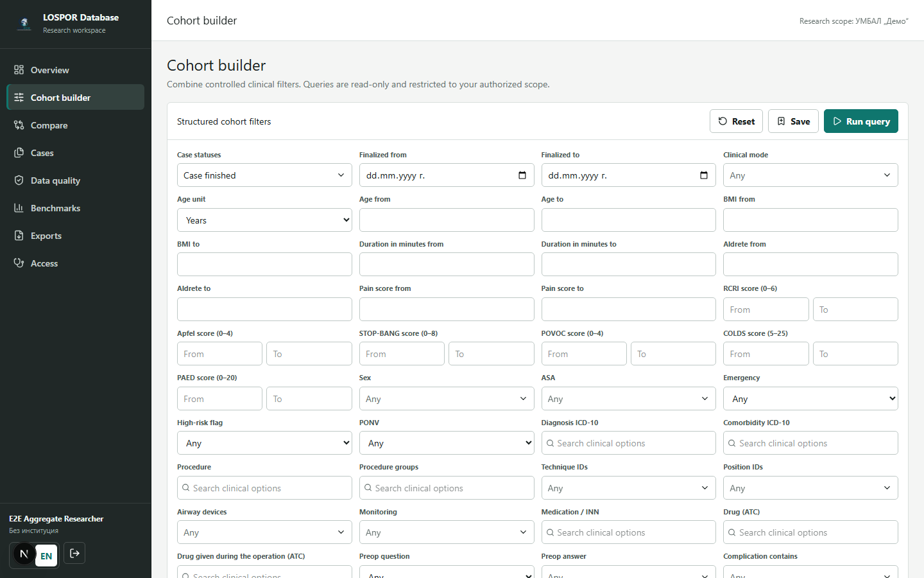
Task: Switch language using the EN toggle
Action: [x=46, y=556]
